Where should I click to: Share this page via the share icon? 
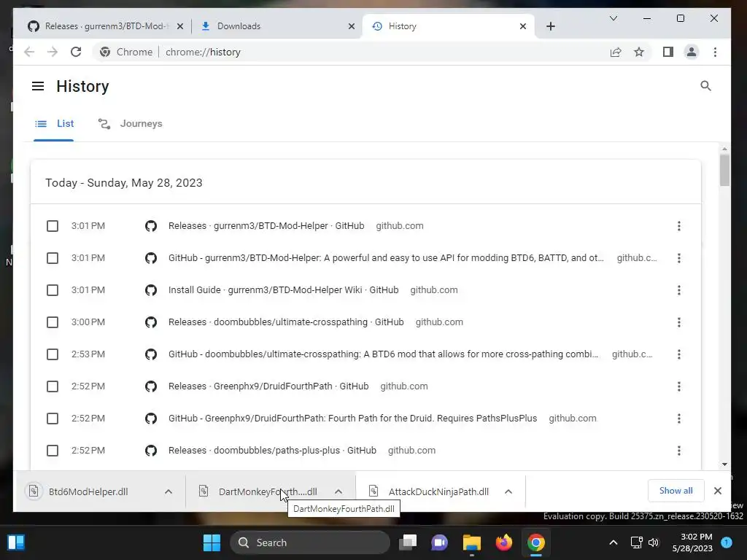click(616, 52)
